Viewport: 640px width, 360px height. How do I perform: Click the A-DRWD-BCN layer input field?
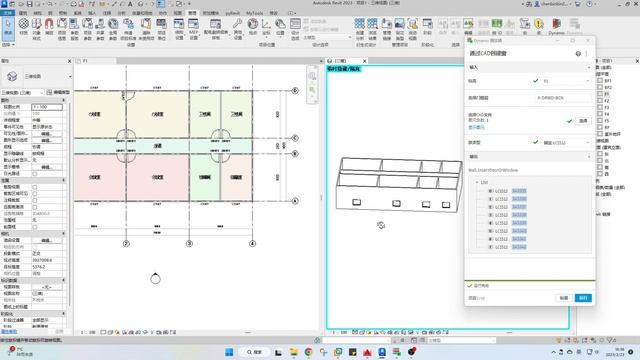tap(562, 98)
